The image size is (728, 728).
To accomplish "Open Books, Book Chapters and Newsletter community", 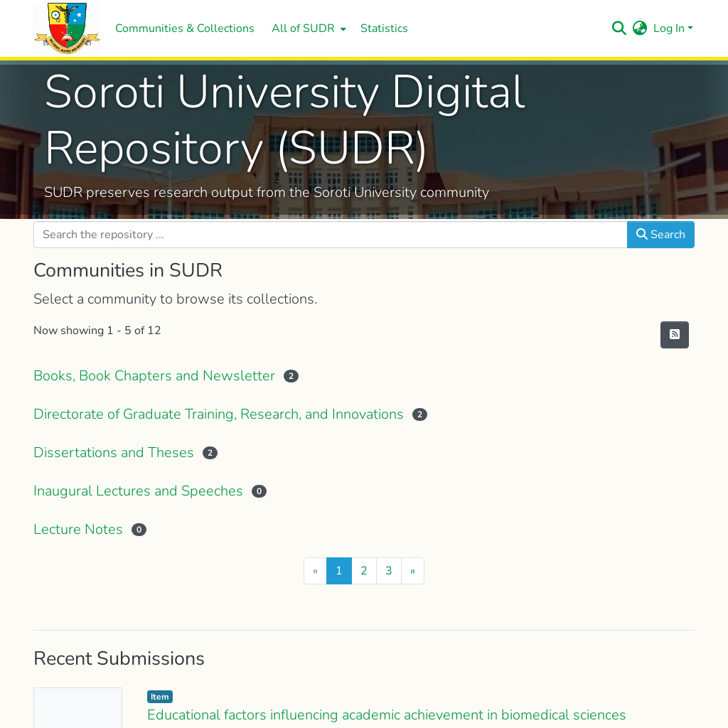I will point(154,375).
